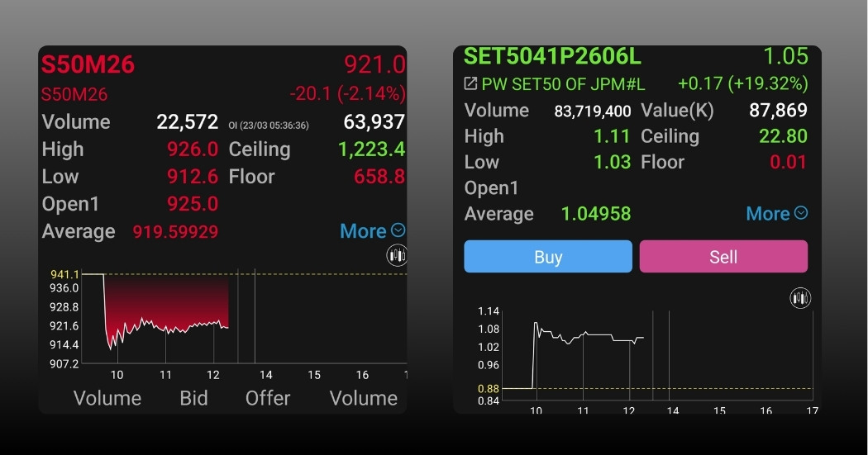
Task: Select the SET5041P2606L symbol title
Action: (x=552, y=56)
